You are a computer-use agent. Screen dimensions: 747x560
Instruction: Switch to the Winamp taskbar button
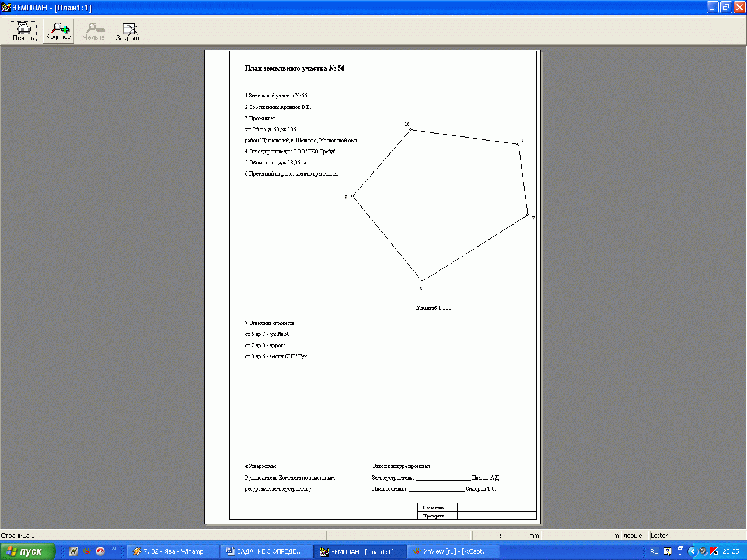click(x=173, y=551)
